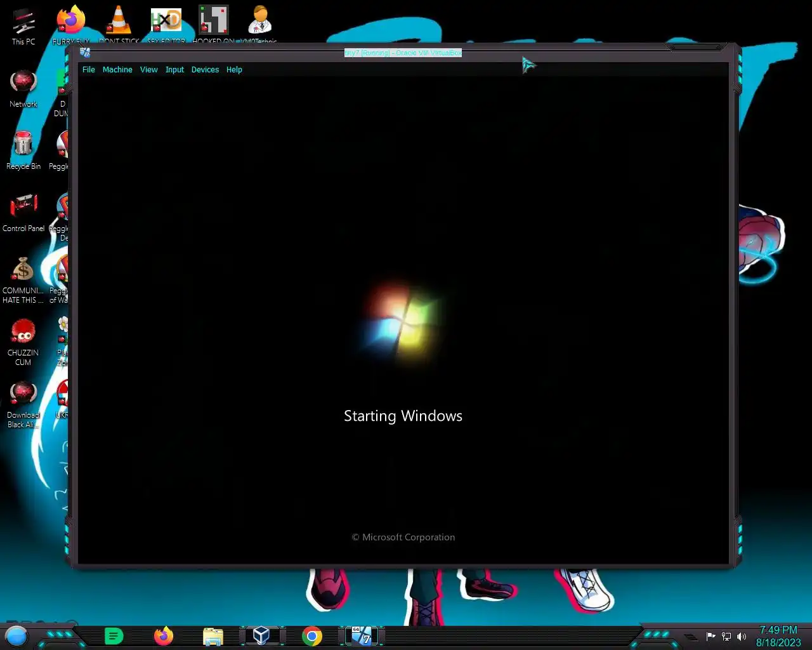Click the taskbar clock showing 7:49 PM
Image resolution: width=812 pixels, height=650 pixels.
(x=778, y=630)
